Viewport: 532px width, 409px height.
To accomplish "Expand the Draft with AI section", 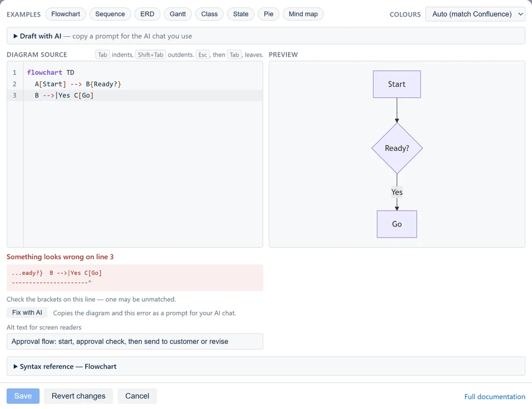I will click(x=265, y=36).
